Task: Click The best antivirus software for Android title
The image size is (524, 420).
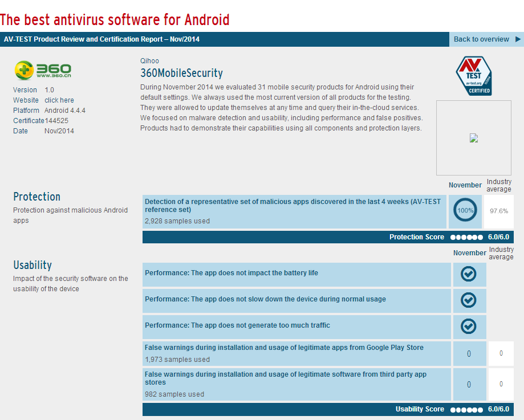Action: [x=115, y=20]
